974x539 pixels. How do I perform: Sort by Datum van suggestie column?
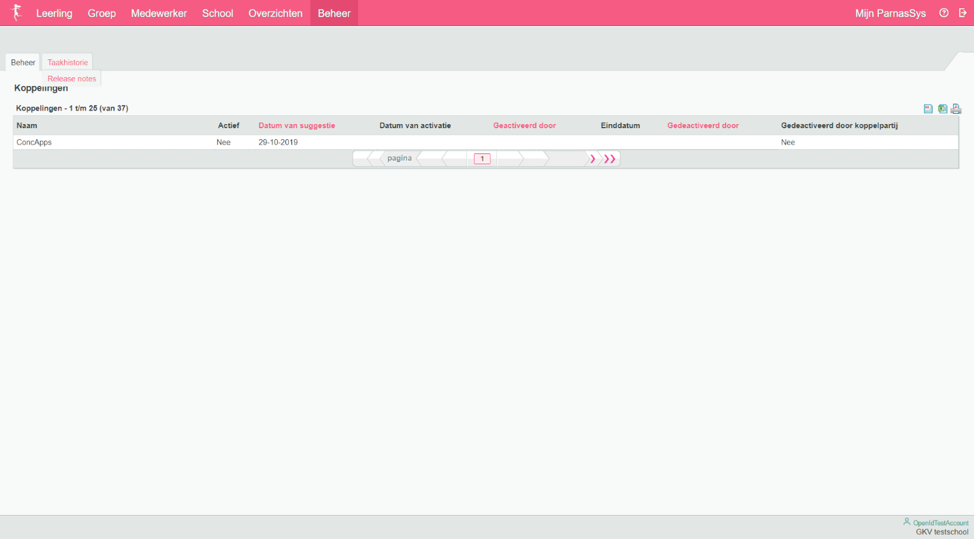pos(297,126)
